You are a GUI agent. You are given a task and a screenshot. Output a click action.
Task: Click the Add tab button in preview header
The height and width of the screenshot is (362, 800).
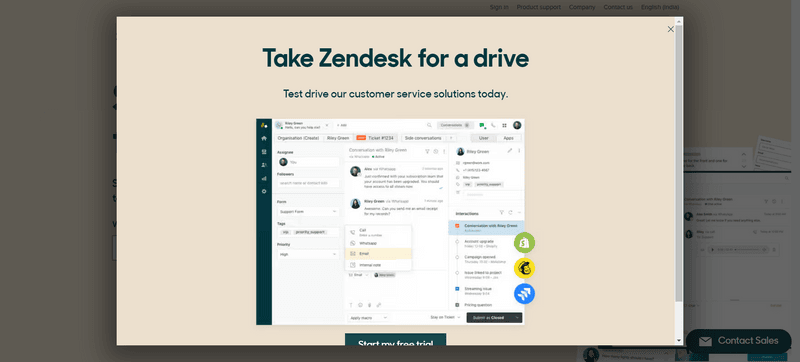coord(342,125)
